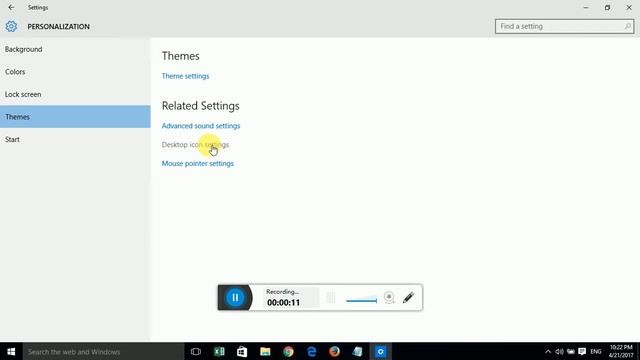
Task: Open the Windows Store taskbar icon
Action: click(x=242, y=351)
